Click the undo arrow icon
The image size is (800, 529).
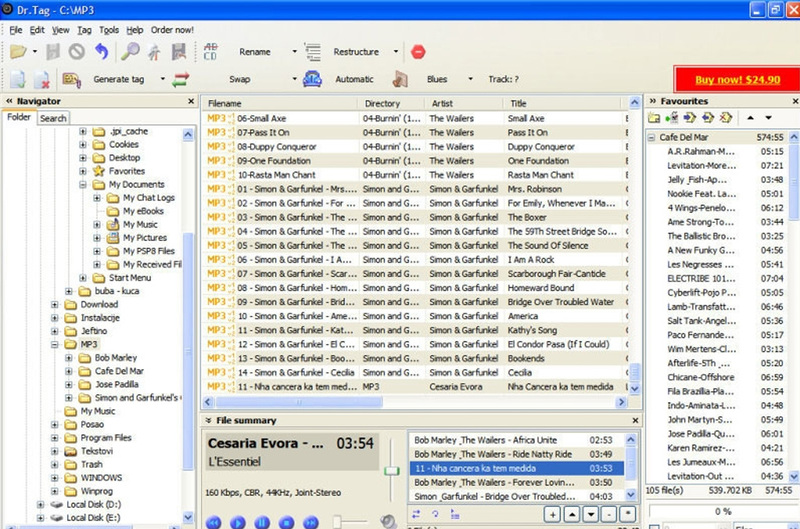click(x=102, y=52)
